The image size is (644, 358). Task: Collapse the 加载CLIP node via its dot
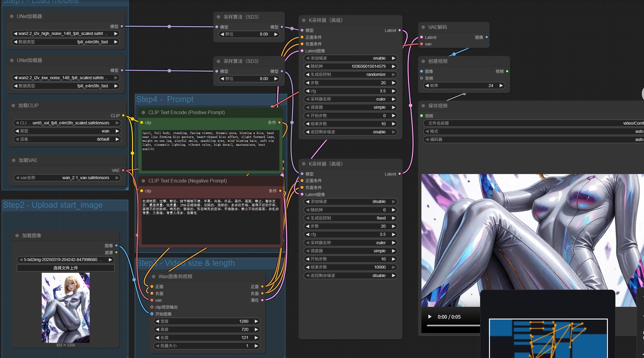[13, 105]
